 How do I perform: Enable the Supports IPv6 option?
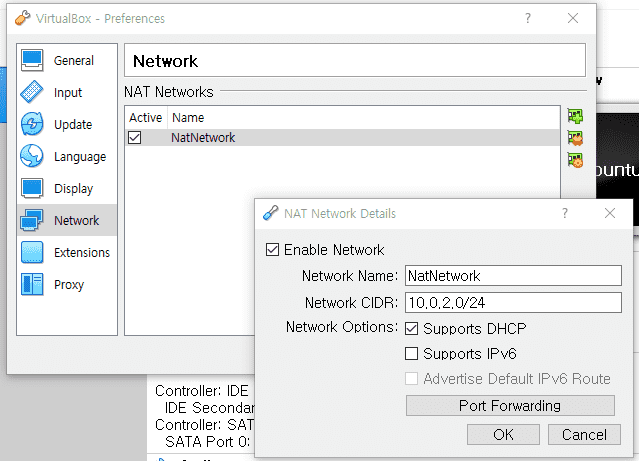tap(412, 354)
